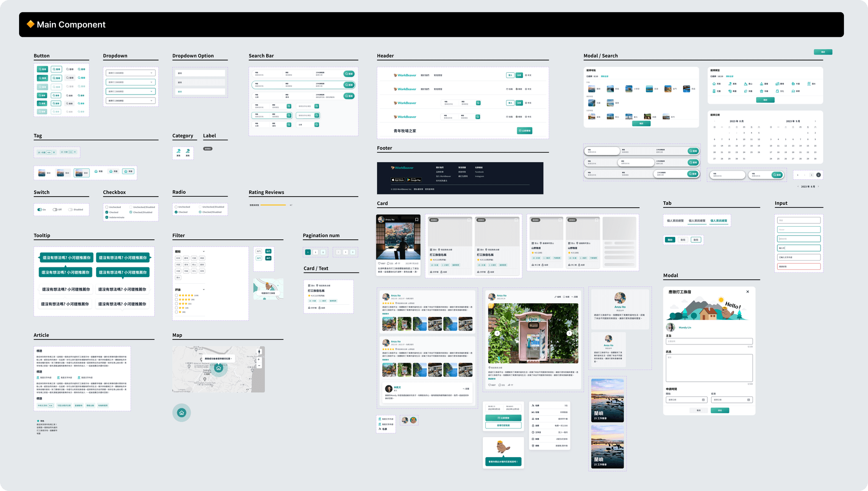The height and width of the screenshot is (491, 868).
Task: Check the Unchecked checkbox in Checkbox section
Action: (x=107, y=207)
